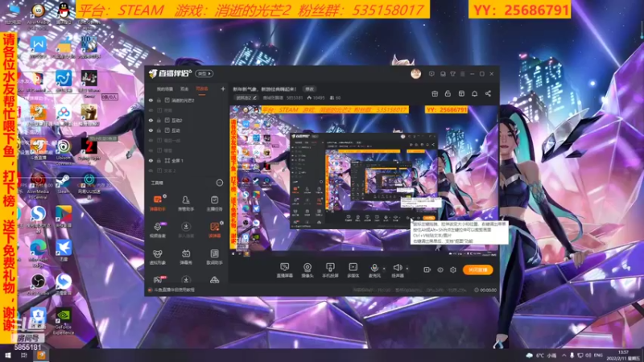The height and width of the screenshot is (362, 644).
Task: Click the unlock padlock icon above preview
Action: 448,93
